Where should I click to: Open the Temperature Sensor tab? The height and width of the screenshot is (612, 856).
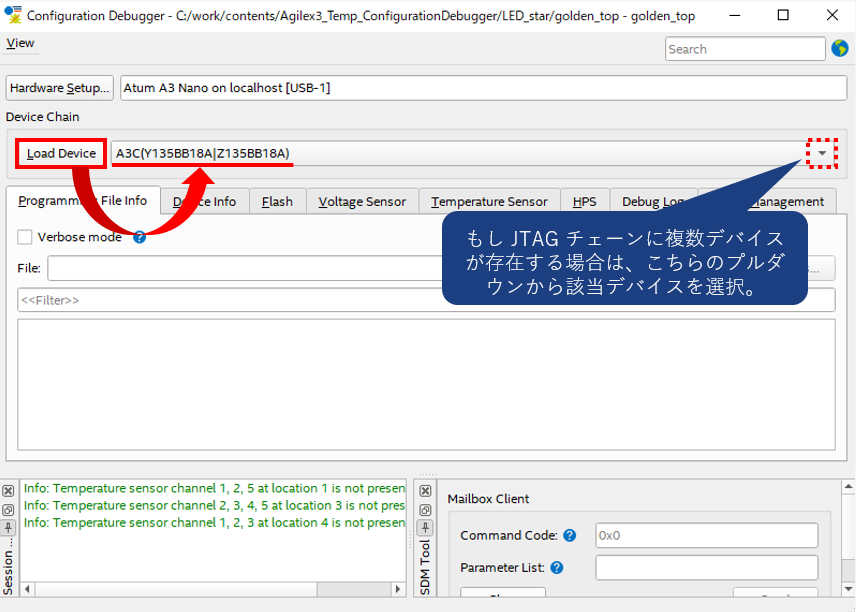[489, 201]
